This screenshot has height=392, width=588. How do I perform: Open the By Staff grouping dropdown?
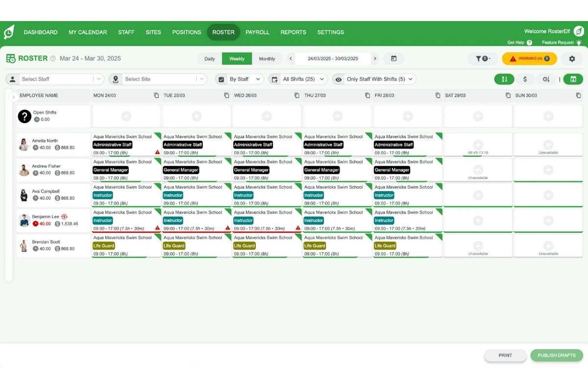point(240,79)
